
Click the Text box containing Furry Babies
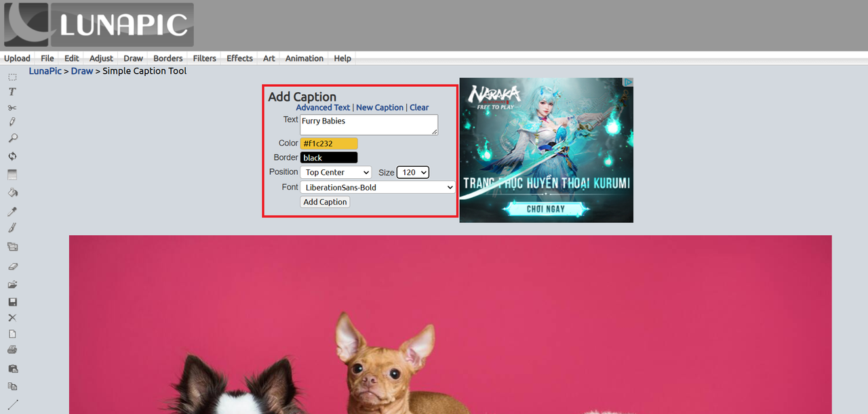point(369,125)
